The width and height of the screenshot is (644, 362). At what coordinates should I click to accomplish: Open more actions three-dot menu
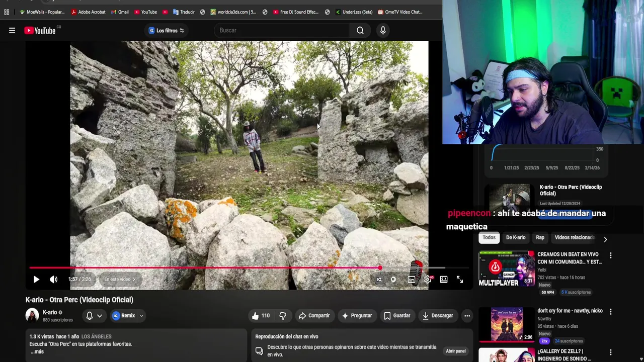tap(467, 316)
